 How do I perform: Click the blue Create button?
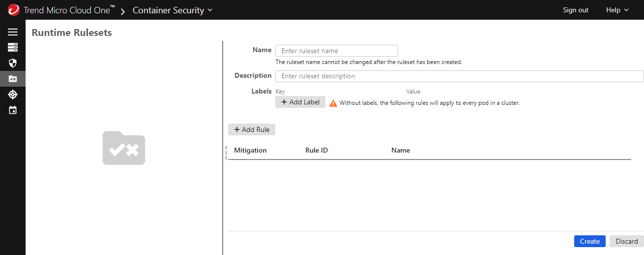(589, 241)
